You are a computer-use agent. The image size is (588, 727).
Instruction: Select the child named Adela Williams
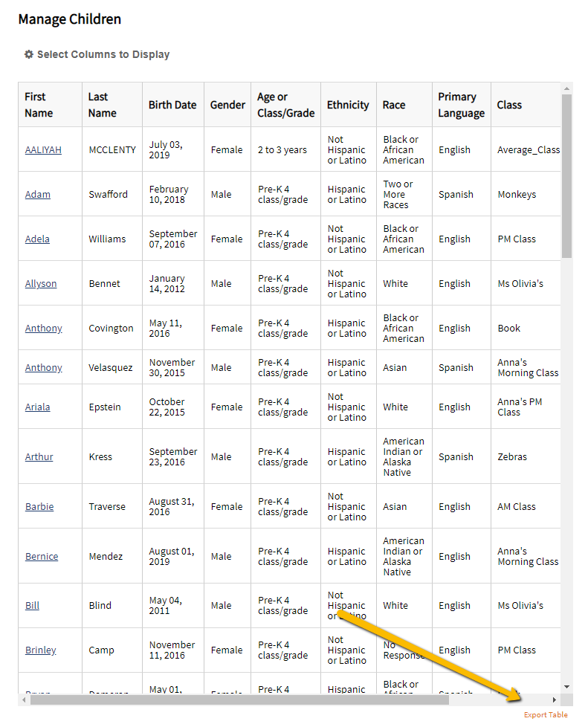(37, 239)
